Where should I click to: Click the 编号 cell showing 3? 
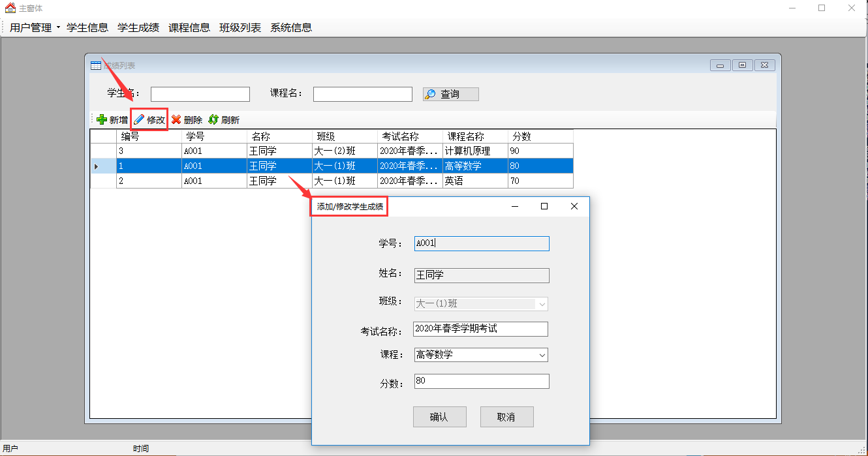[x=149, y=151]
